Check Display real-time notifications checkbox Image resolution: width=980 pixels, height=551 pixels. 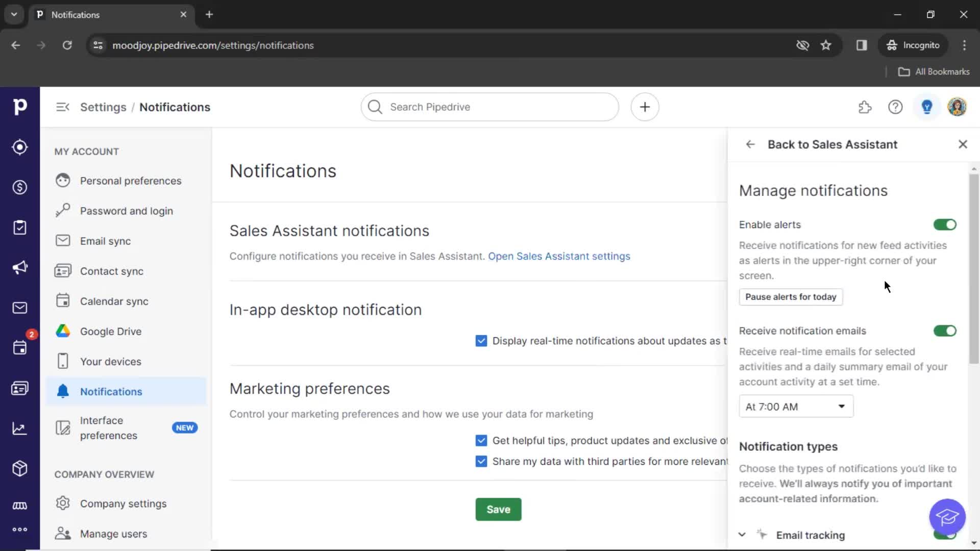point(481,340)
